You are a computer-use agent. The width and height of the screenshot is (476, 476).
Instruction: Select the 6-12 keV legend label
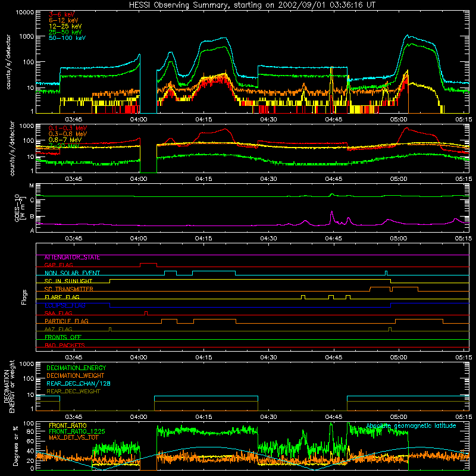point(64,20)
